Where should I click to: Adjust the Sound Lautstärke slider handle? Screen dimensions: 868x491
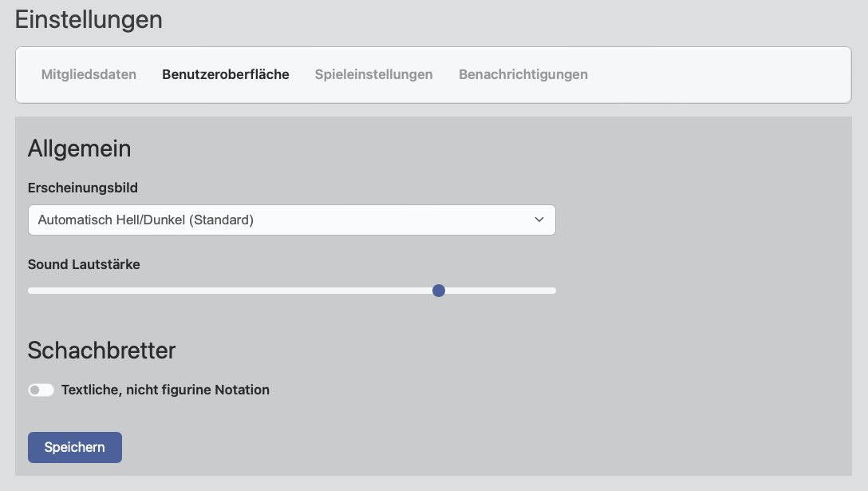coord(439,291)
